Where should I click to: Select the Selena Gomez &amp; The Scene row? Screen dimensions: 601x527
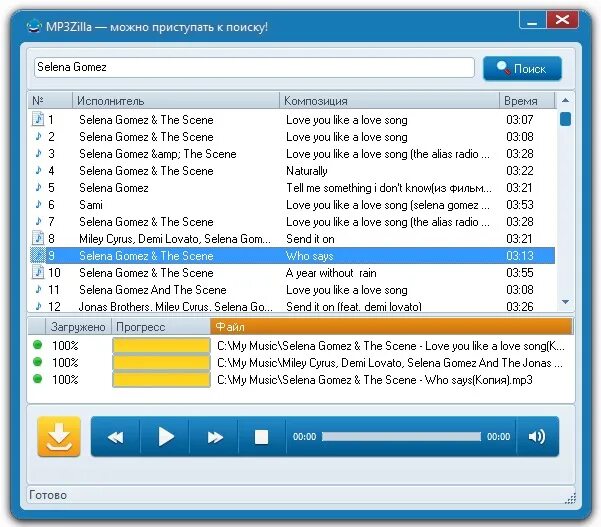pos(292,154)
